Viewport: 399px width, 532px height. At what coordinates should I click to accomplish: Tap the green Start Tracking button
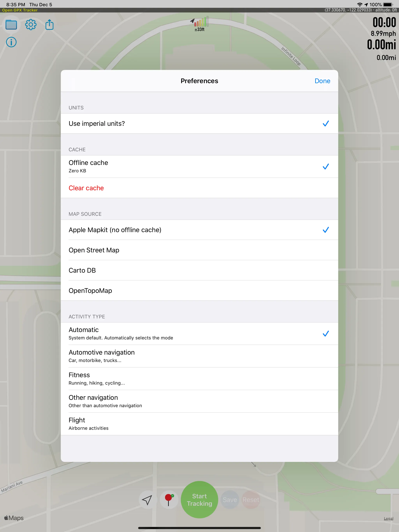tap(199, 500)
